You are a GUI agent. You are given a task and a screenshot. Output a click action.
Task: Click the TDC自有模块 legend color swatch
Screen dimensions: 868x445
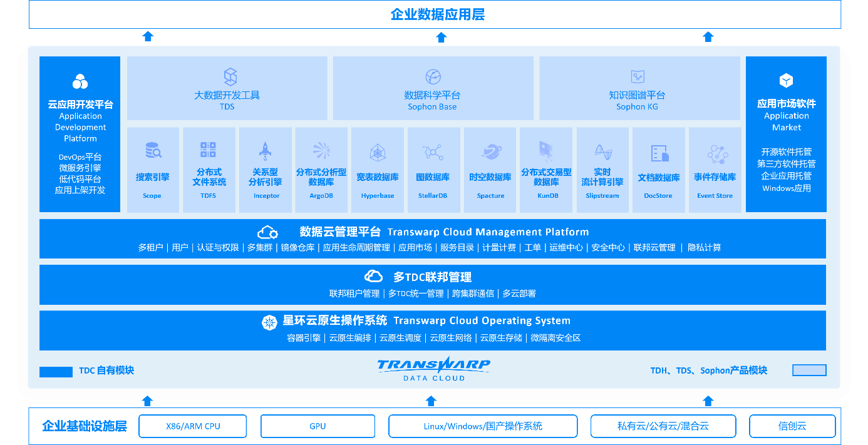tap(56, 372)
